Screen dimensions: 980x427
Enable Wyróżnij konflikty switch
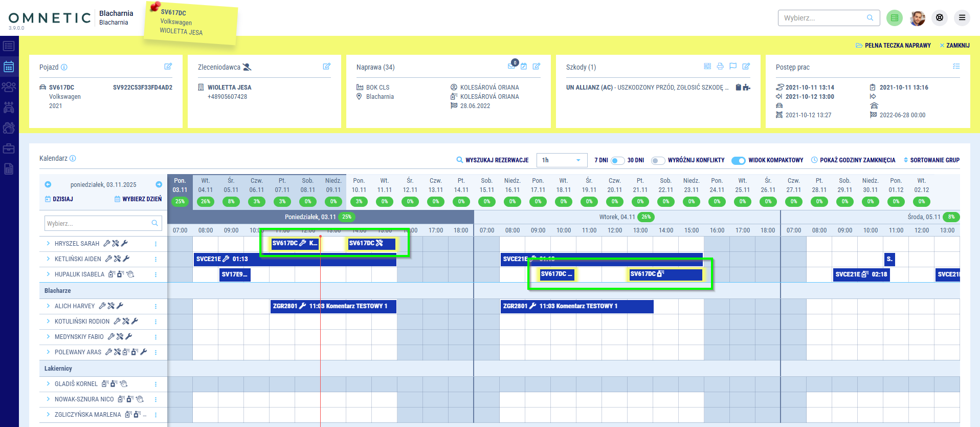point(658,160)
